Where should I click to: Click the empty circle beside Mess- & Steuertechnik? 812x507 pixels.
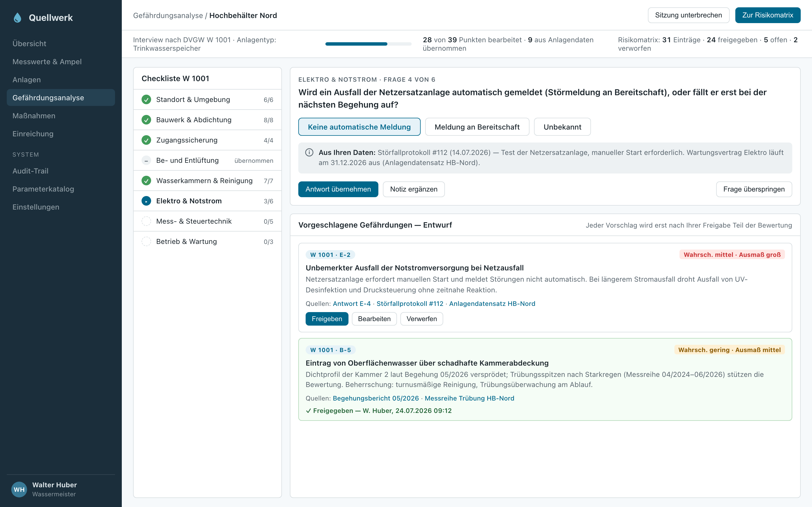pyautogui.click(x=146, y=221)
